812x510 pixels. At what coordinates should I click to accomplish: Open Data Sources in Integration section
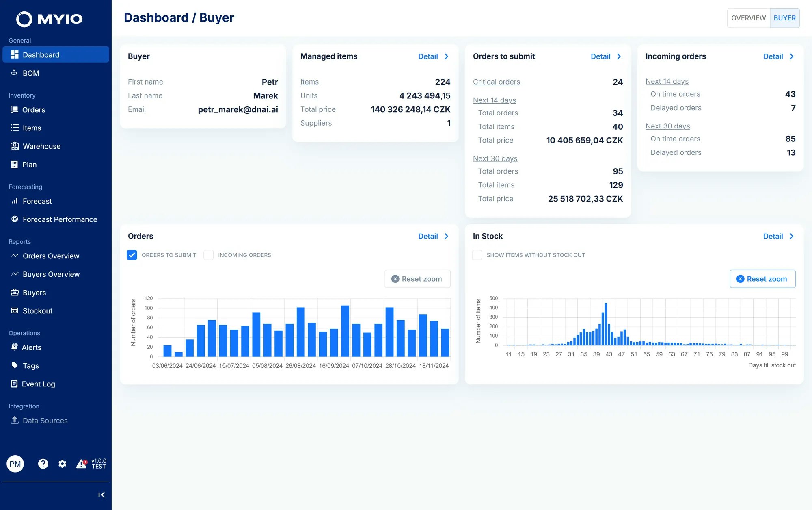coord(45,421)
